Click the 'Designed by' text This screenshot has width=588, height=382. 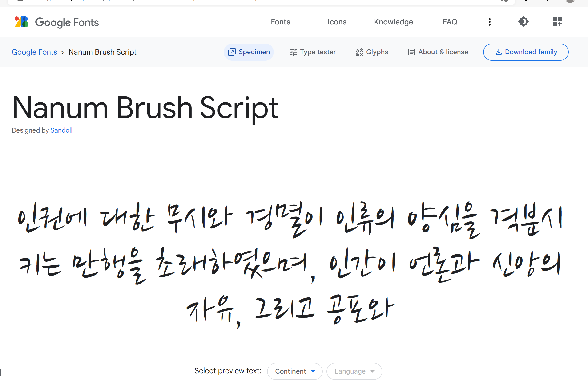[30, 130]
